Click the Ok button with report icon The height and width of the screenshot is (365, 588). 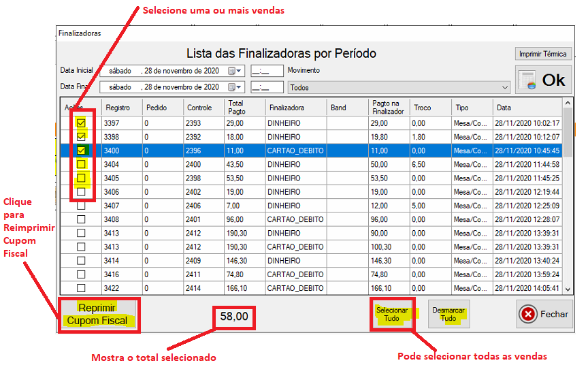(x=543, y=80)
